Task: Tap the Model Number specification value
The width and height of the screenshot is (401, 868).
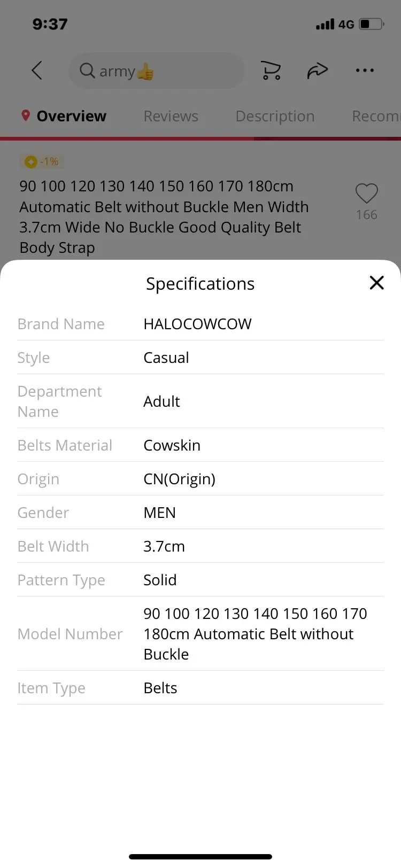Action: [x=255, y=634]
